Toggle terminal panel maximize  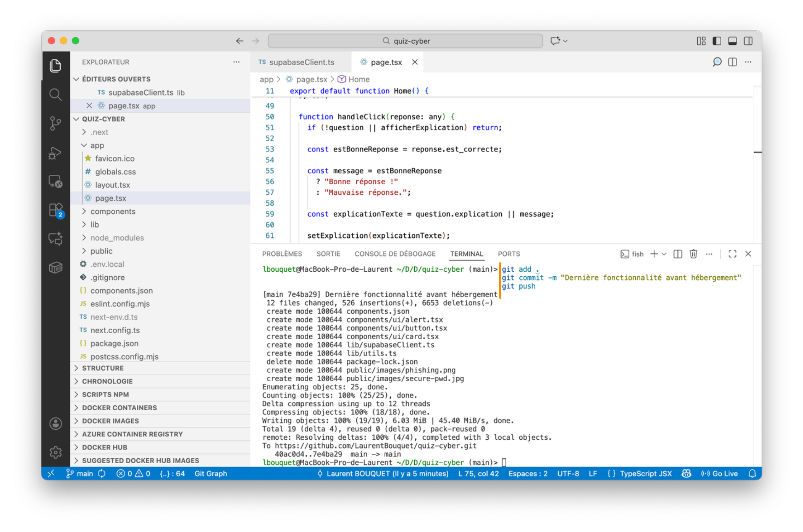click(x=732, y=254)
